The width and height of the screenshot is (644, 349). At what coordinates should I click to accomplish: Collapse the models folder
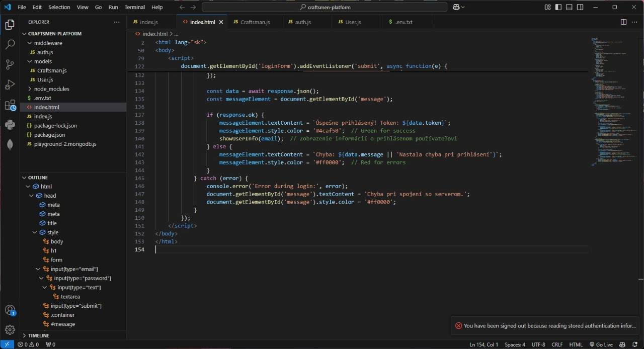point(73,61)
